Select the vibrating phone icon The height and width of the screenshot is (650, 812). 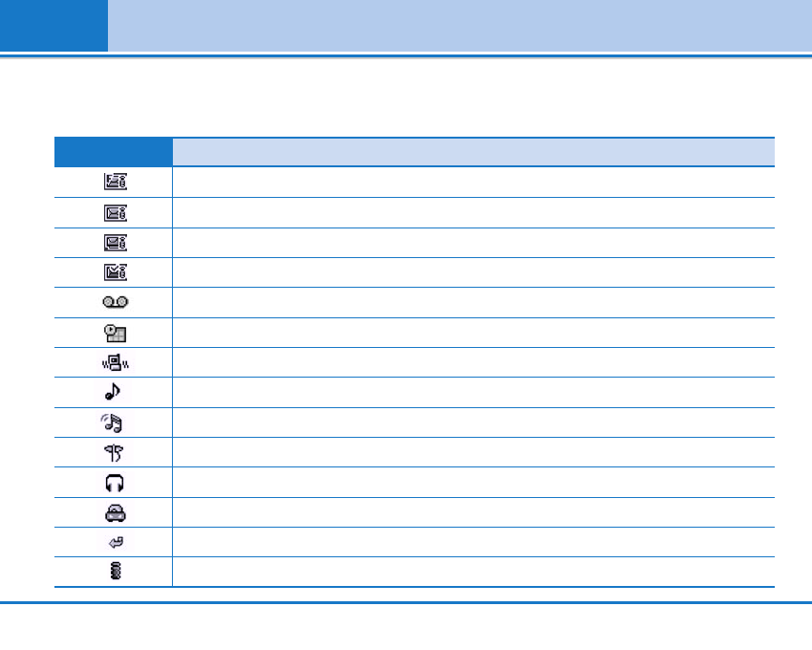[x=114, y=362]
